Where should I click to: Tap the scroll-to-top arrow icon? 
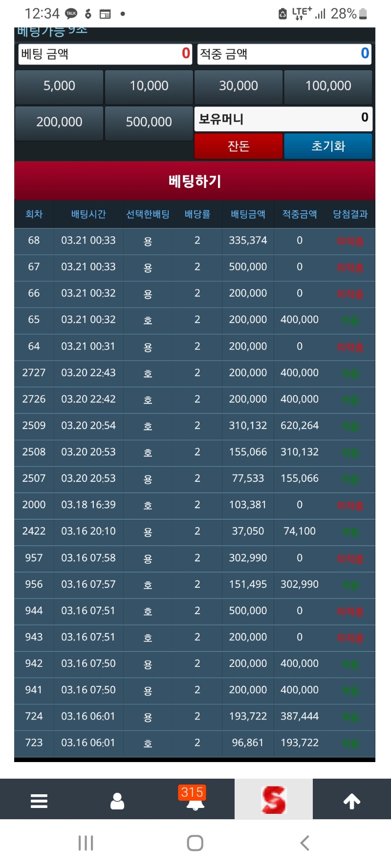[351, 801]
